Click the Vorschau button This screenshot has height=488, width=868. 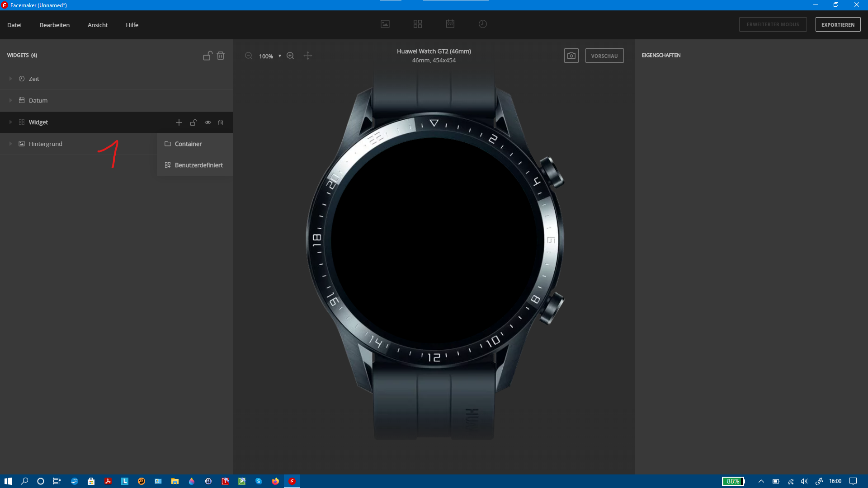[x=604, y=56]
